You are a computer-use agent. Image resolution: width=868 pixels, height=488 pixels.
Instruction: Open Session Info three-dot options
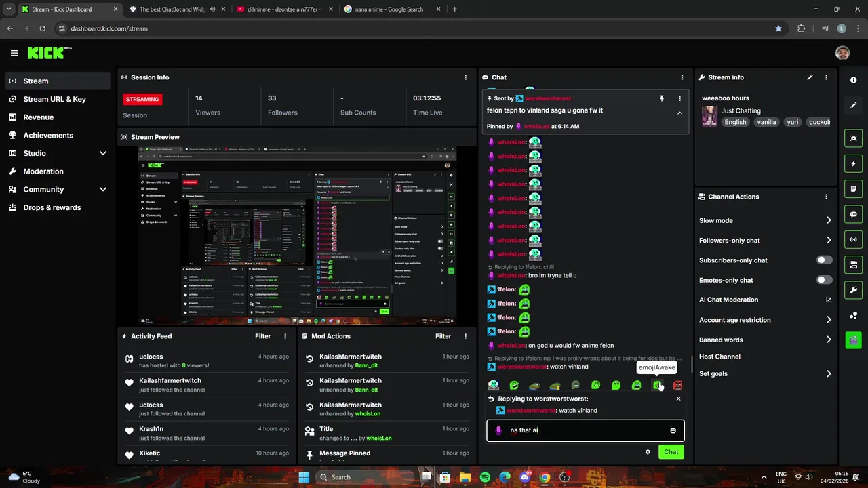[x=465, y=77]
